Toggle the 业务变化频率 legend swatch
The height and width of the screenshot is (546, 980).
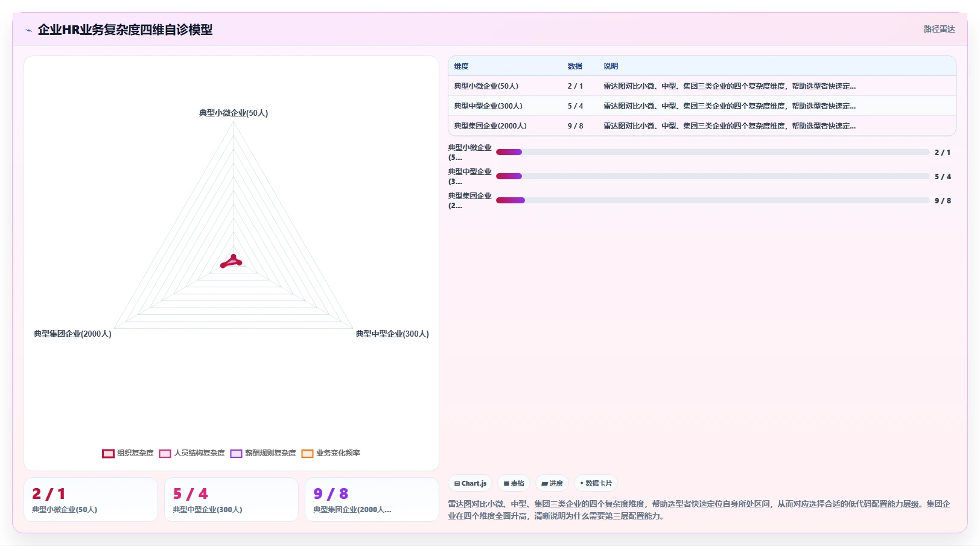click(307, 454)
